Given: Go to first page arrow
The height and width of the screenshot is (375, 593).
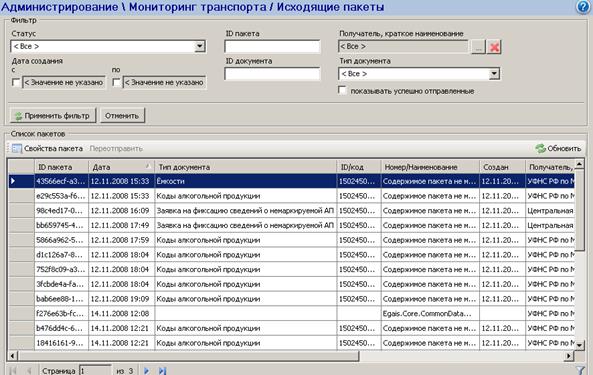Looking at the screenshot, I should tap(13, 371).
